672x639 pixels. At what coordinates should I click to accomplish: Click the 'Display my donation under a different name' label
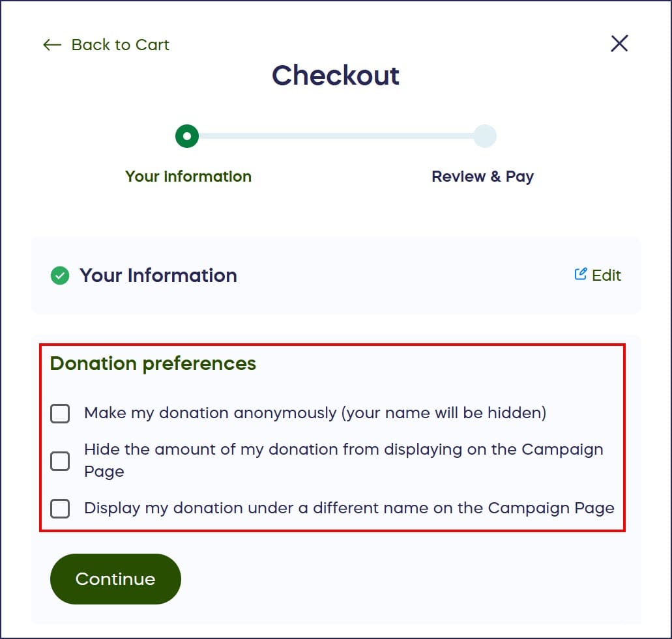pyautogui.click(x=349, y=508)
